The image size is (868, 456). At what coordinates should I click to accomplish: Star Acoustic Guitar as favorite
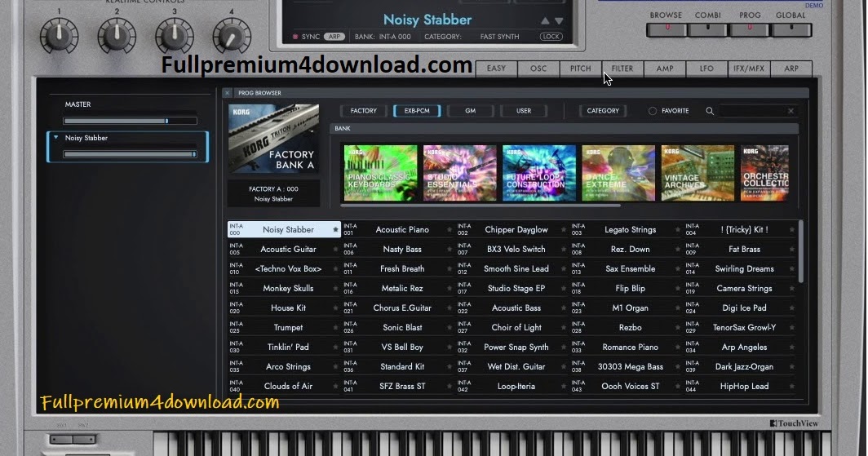pos(335,250)
